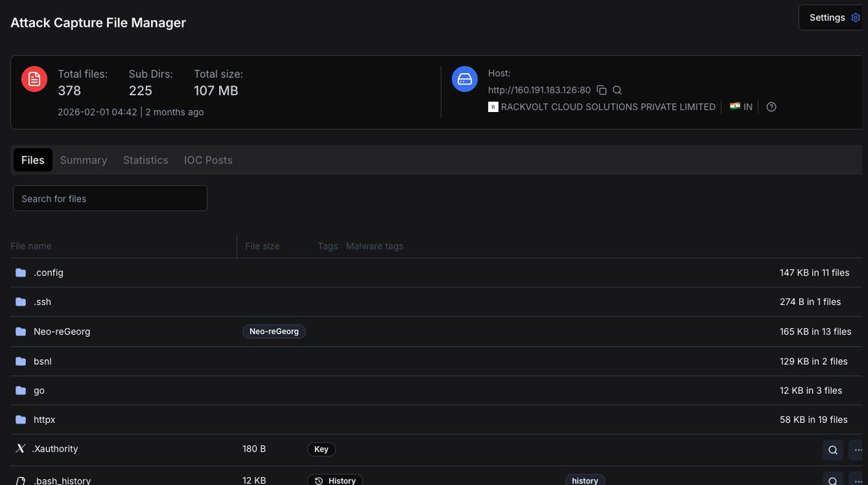Copy the host URL with copy icon
Screen dimensions: 868x485
click(x=602, y=90)
